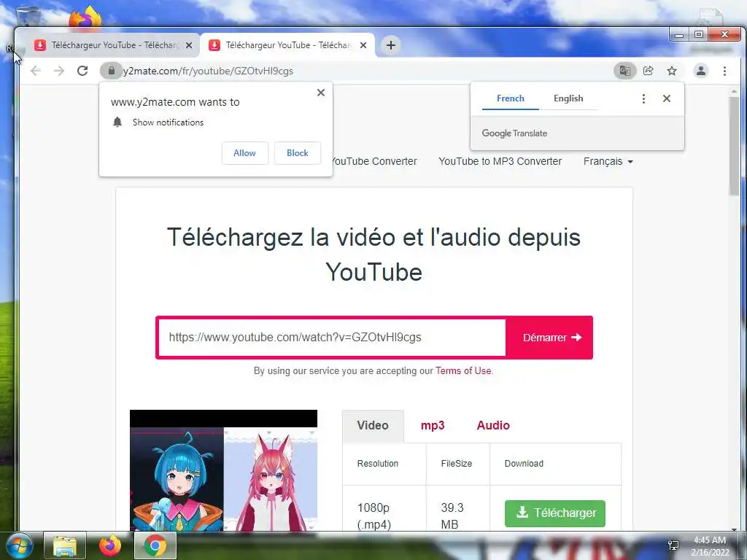
Task: Select French in the translate popup
Action: (x=510, y=98)
